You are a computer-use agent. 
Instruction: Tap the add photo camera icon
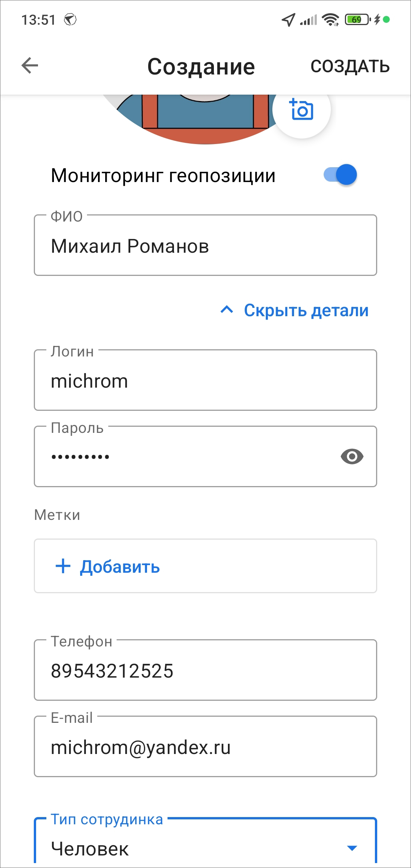coord(302,109)
